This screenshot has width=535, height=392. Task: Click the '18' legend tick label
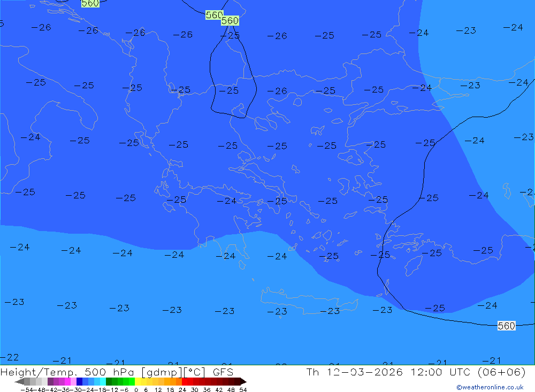(x=170, y=390)
